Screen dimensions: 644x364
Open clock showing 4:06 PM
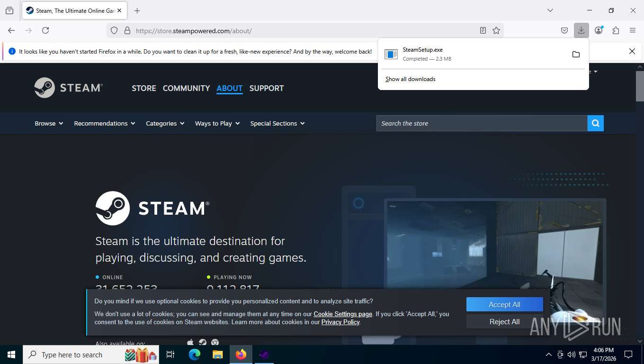(603, 355)
